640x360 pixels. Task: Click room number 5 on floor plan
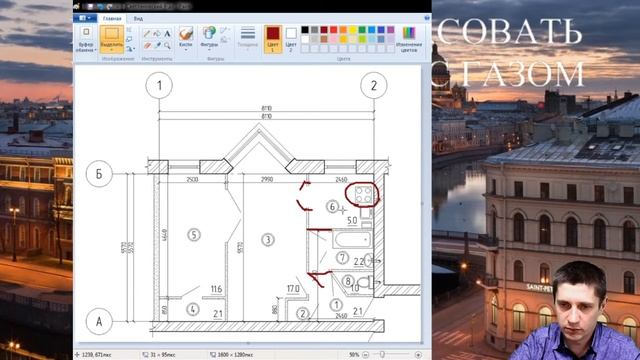[194, 235]
